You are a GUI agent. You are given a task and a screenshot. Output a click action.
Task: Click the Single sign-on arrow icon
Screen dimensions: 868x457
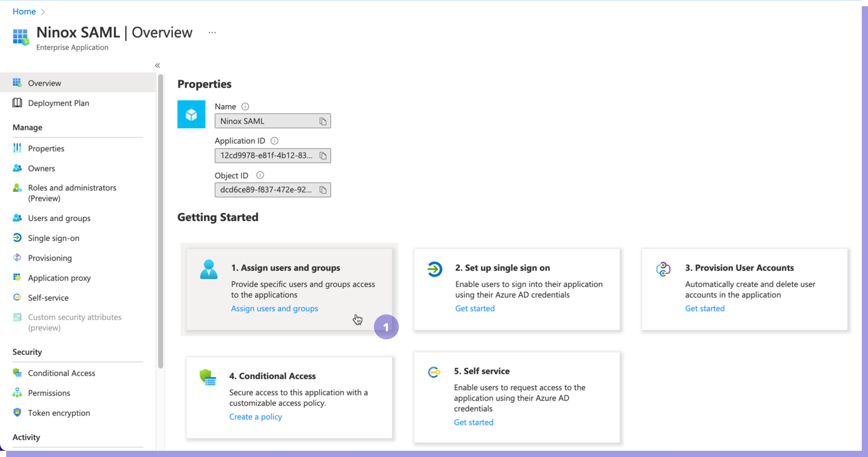pos(17,238)
